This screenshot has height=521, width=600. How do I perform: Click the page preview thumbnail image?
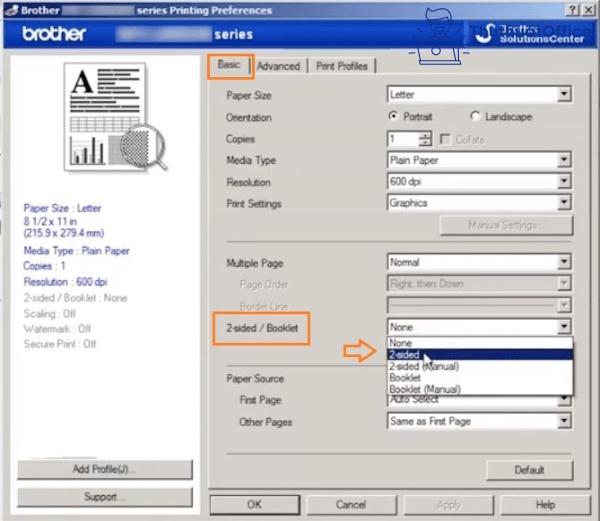tap(115, 117)
